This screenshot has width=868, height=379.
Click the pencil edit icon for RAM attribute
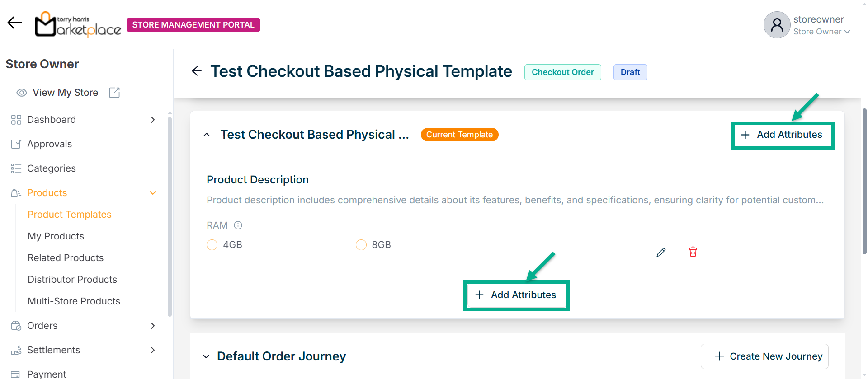[661, 252]
